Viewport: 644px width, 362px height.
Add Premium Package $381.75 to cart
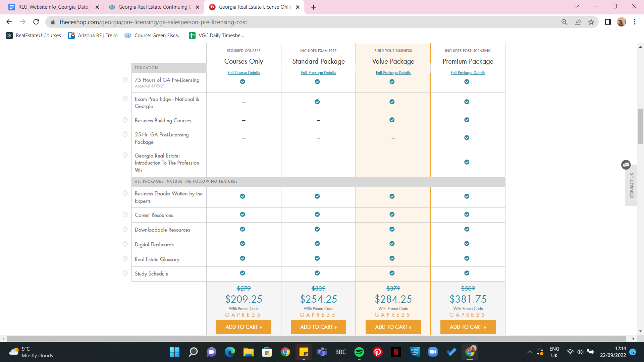468,327
